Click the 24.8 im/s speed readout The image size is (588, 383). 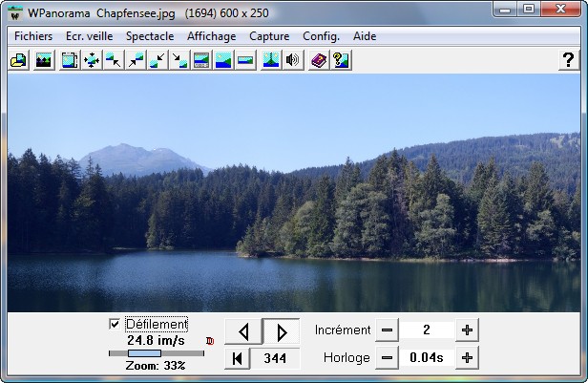coord(156,340)
